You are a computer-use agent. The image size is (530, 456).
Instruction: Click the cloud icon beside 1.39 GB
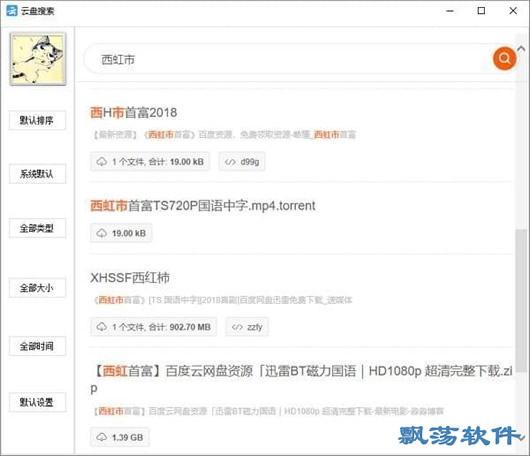pos(102,437)
